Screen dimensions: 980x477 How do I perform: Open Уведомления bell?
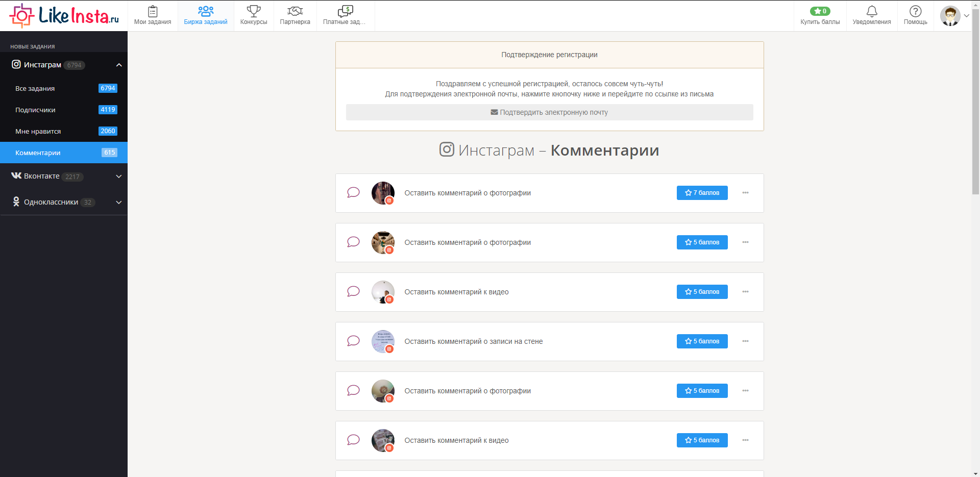pos(872,16)
